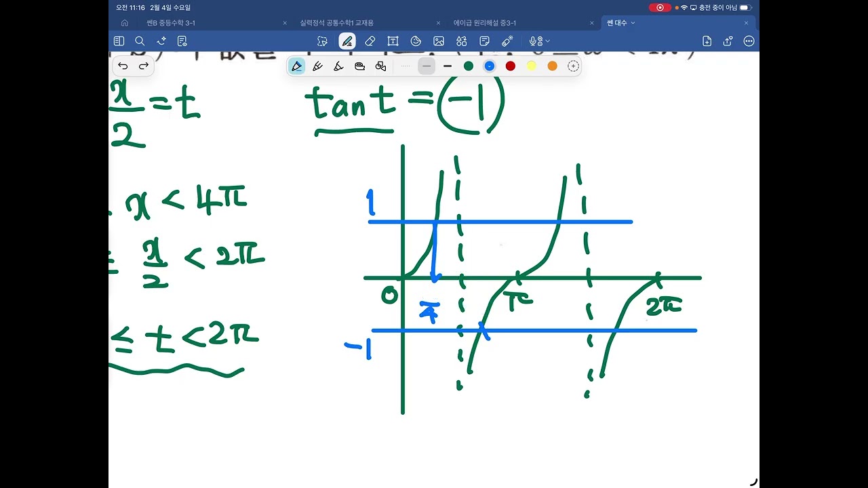Select the tape tool
This screenshot has width=868, height=488.
359,66
